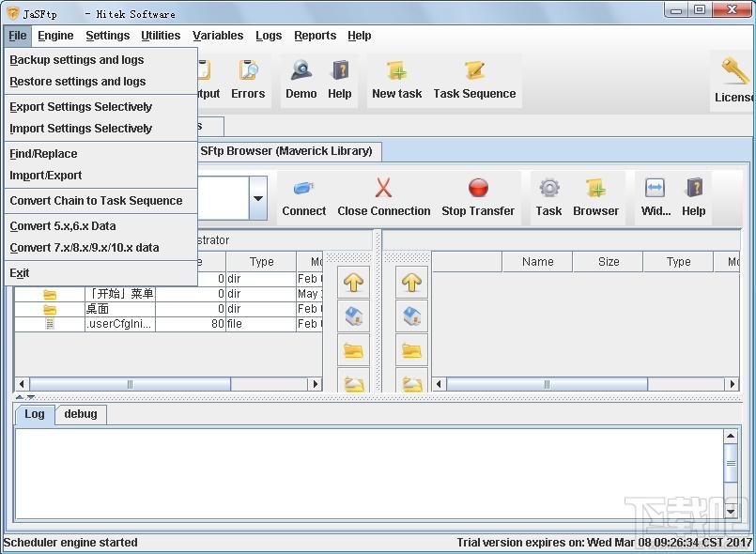The height and width of the screenshot is (554, 756).
Task: Switch to the debug tab
Action: click(81, 414)
